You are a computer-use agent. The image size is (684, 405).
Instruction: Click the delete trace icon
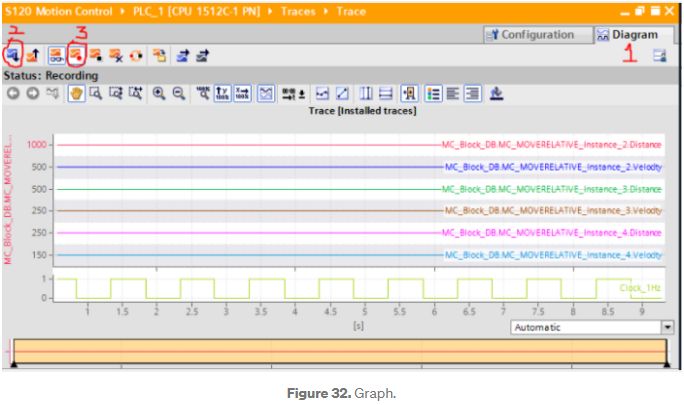pyautogui.click(x=116, y=57)
